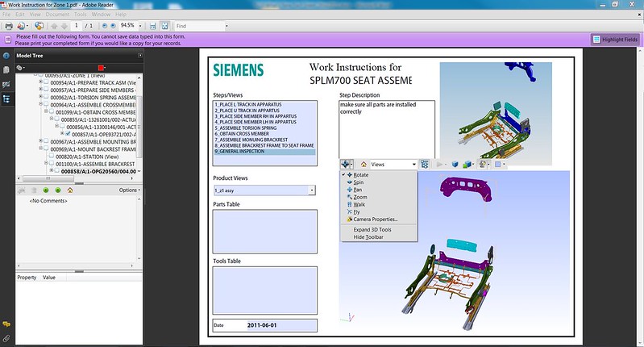The width and height of the screenshot is (644, 347).
Task: Click in the Find search field
Action: [x=199, y=26]
